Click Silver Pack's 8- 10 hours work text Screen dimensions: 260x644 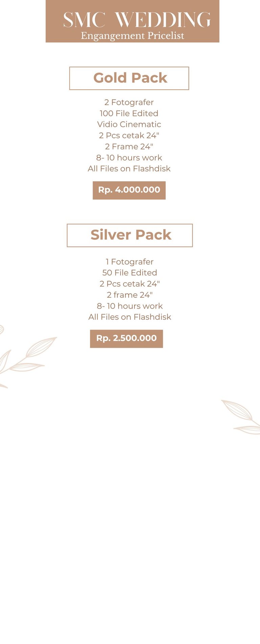130,306
